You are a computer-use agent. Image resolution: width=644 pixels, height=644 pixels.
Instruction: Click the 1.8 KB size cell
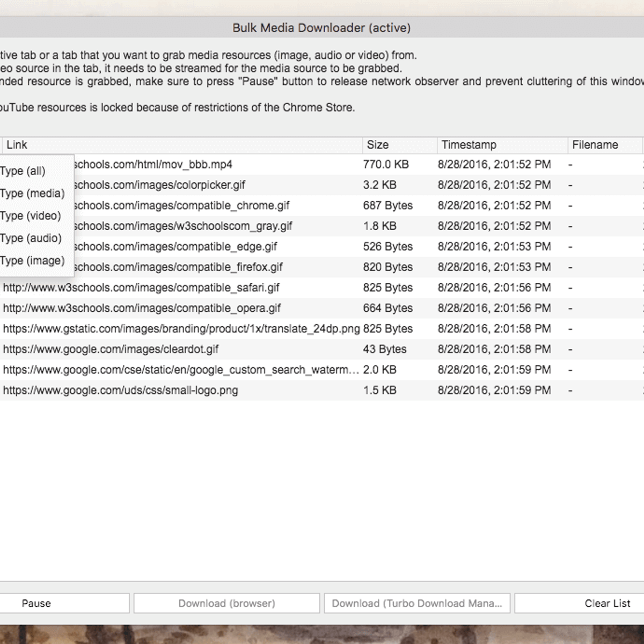coord(380,226)
